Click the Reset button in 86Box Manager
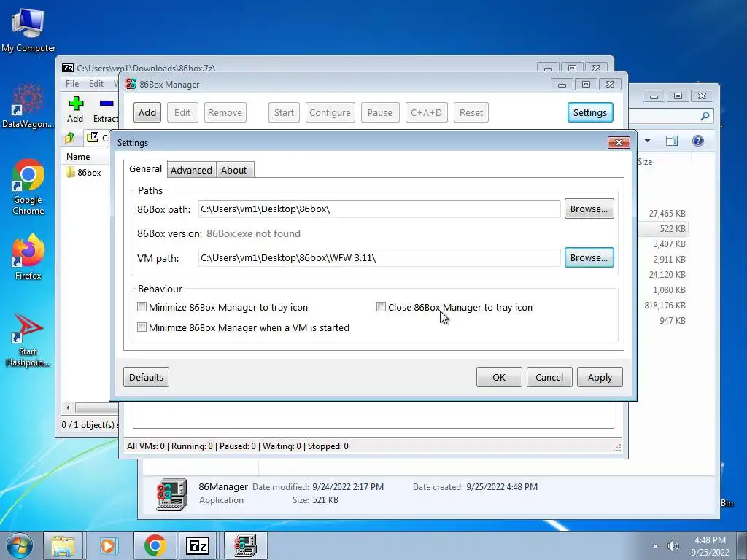Screen dimensions: 747x560 point(471,112)
